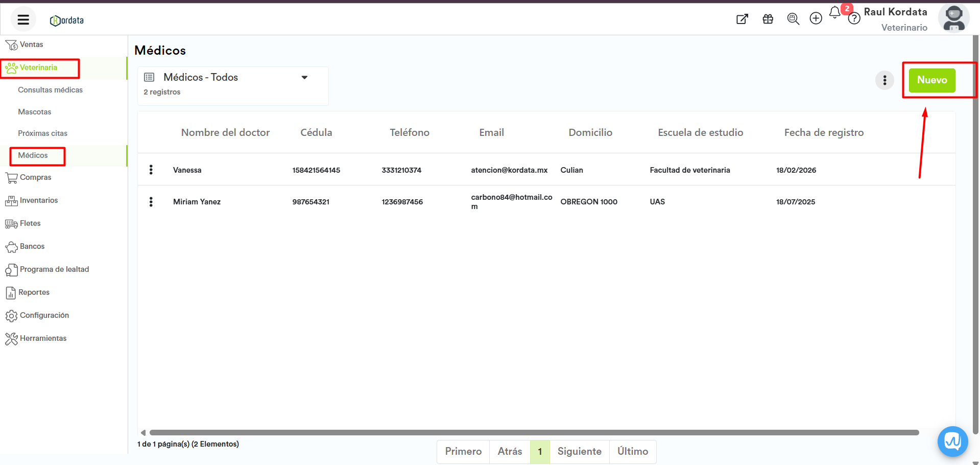Click the external link icon in header
Viewport: 980px width, 465px height.
tap(742, 19)
